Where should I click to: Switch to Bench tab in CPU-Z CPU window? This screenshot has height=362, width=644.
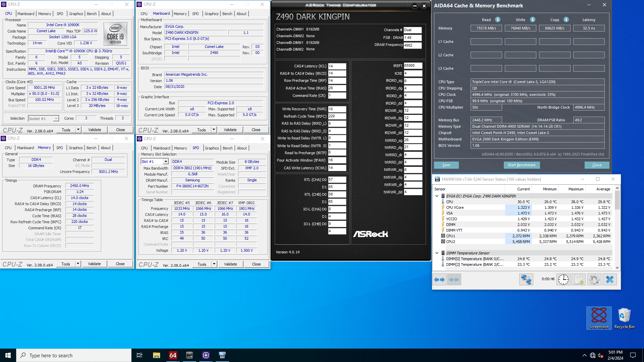[x=92, y=14]
